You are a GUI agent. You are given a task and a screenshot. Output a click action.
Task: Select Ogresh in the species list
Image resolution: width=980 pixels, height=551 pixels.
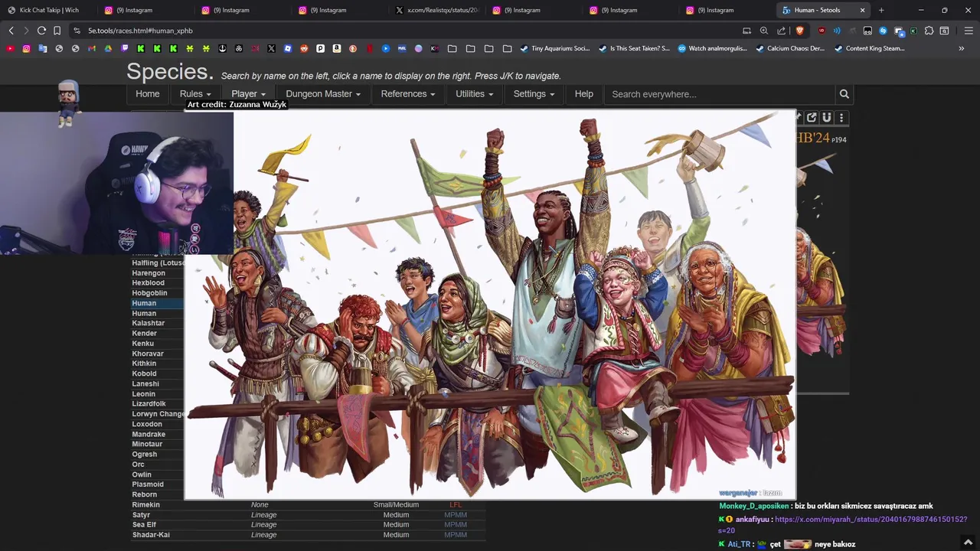pos(145,454)
